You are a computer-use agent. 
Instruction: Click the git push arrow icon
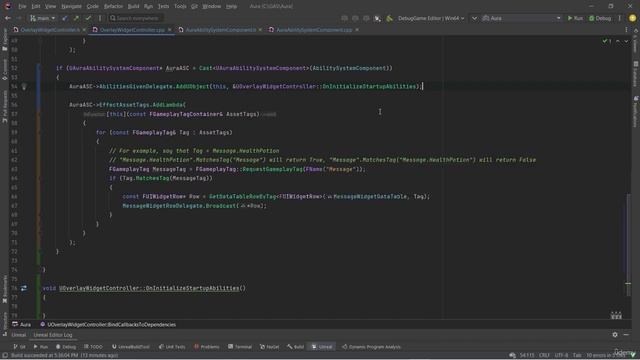(76, 18)
